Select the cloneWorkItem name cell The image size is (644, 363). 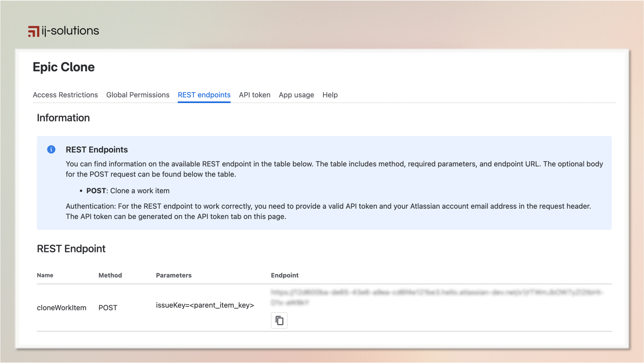[62, 308]
